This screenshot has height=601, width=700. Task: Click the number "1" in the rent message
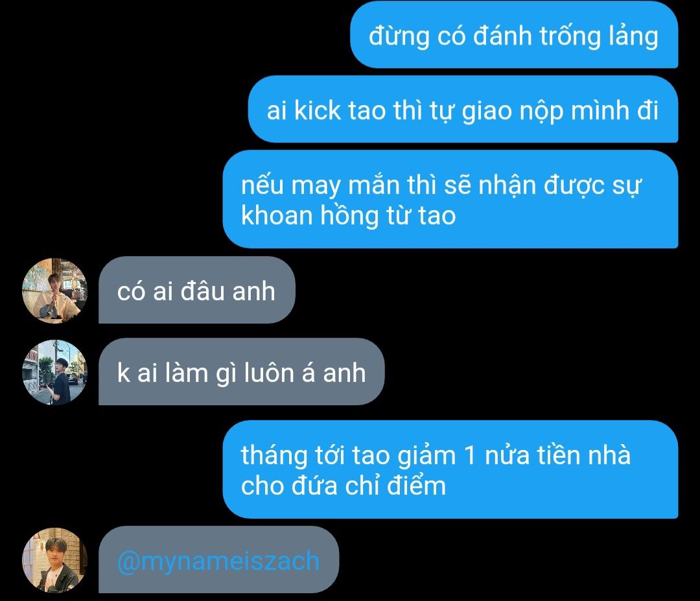(469, 456)
